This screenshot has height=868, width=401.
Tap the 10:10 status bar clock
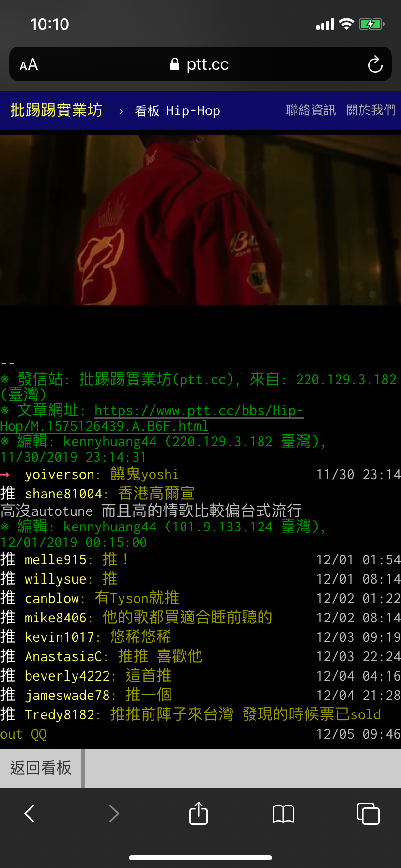[49, 24]
